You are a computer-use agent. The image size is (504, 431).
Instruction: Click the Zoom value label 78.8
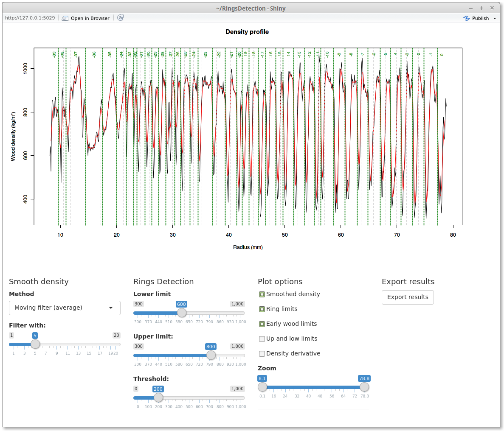[x=364, y=378]
